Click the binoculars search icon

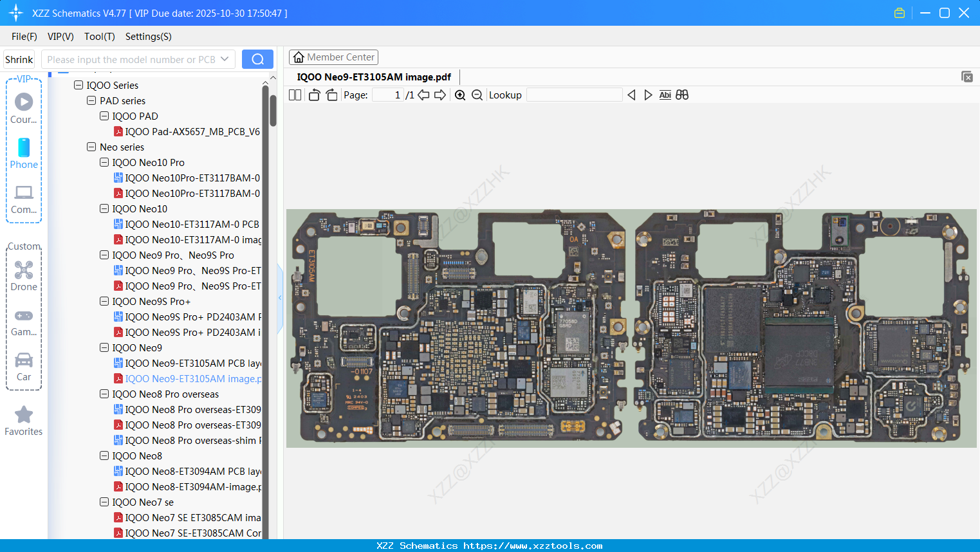[x=682, y=95]
